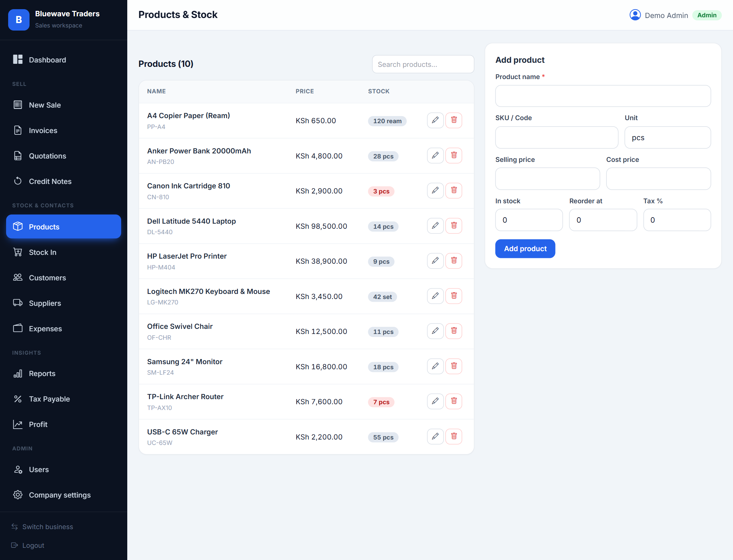Open Invoices in the sidebar
Image resolution: width=733 pixels, height=560 pixels.
tap(63, 130)
